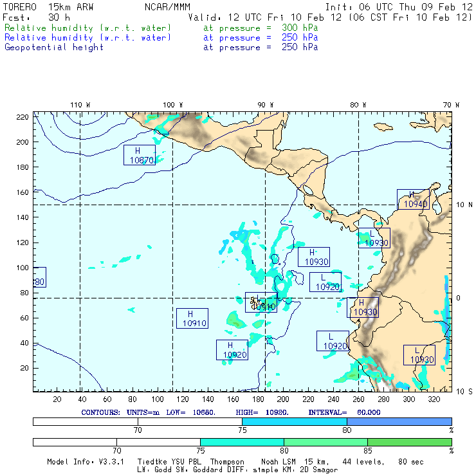Select the 'TORERO 15km ARW' title text

pyautogui.click(x=48, y=6)
